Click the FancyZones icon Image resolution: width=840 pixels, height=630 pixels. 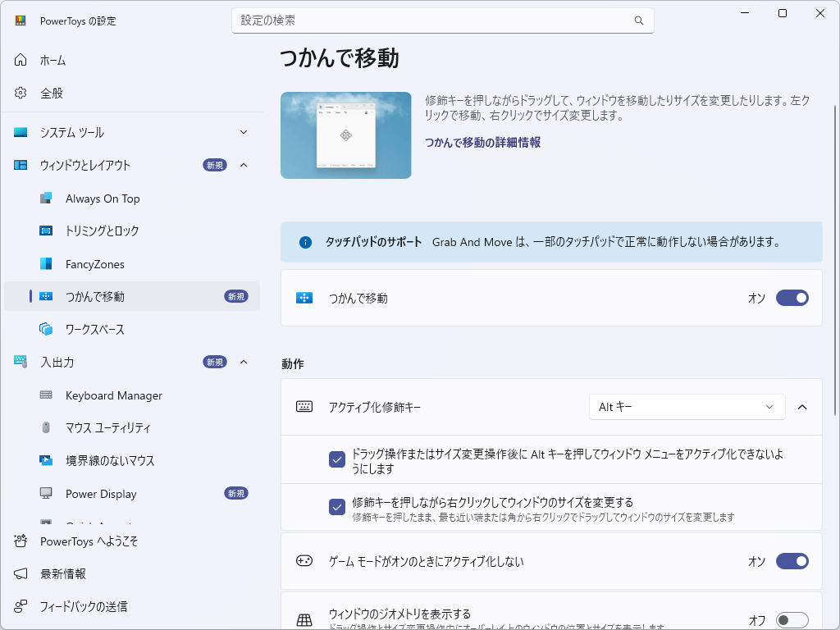click(46, 263)
